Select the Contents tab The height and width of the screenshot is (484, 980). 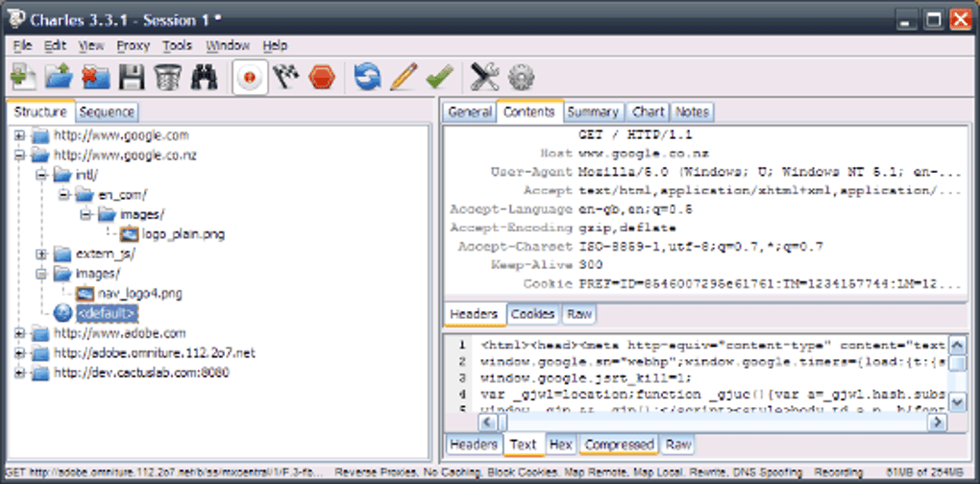529,111
